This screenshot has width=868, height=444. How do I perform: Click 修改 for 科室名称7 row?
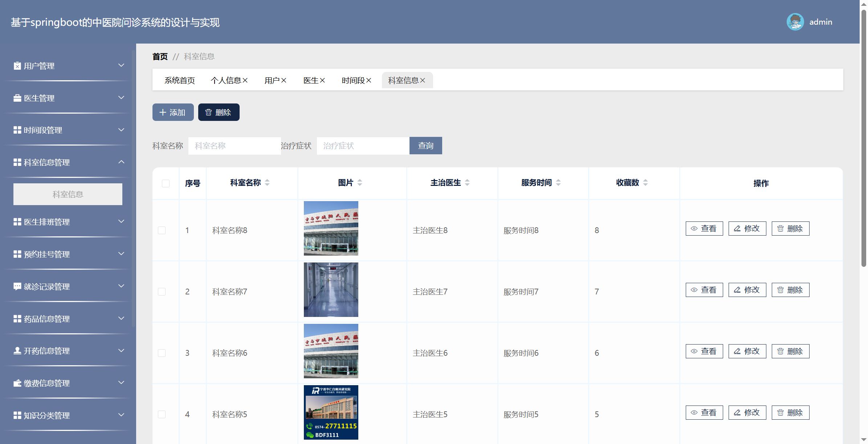[747, 290]
